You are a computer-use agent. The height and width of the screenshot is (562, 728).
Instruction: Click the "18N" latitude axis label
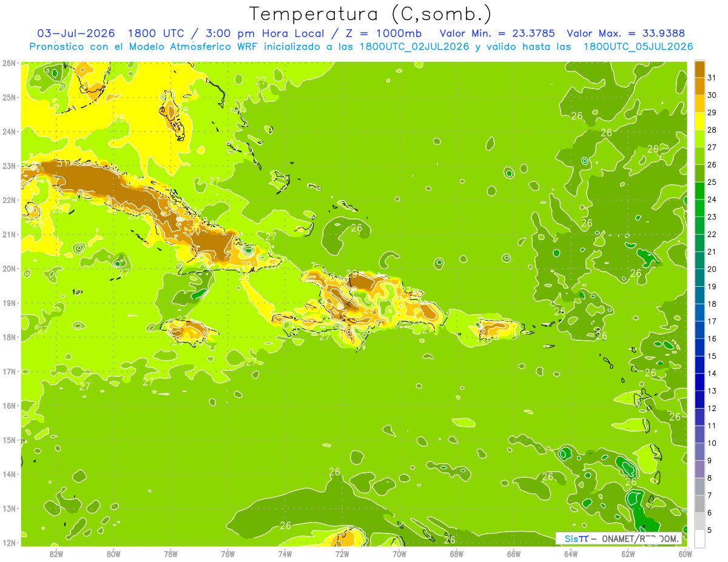tap(9, 337)
